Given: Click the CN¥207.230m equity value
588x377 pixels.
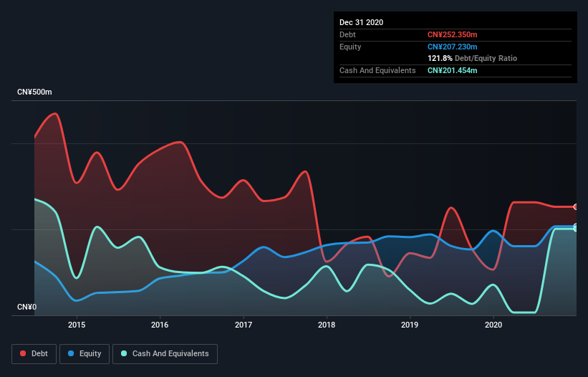Looking at the screenshot, I should coord(452,47).
